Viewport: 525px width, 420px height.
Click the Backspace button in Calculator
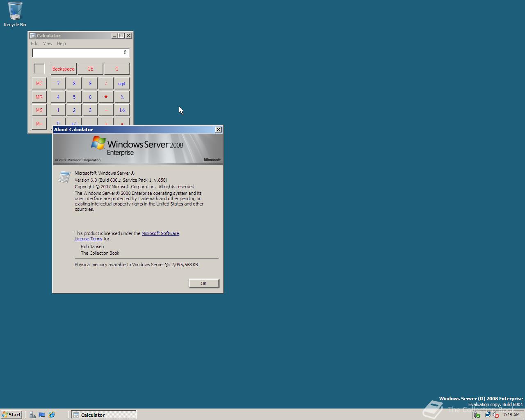coord(64,69)
